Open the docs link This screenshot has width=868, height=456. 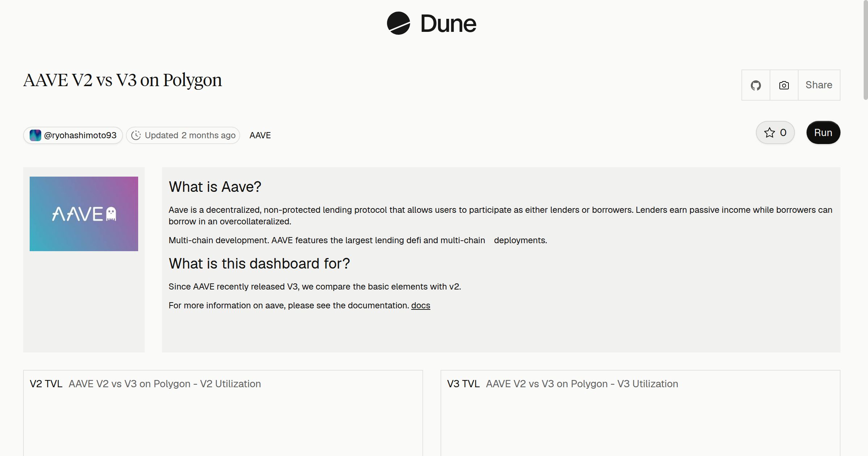click(x=421, y=305)
